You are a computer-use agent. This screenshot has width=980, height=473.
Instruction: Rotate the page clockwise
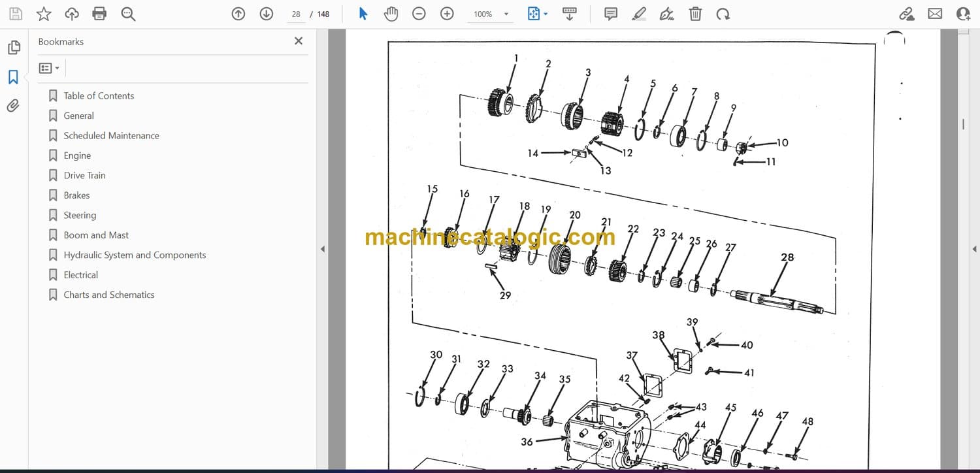click(x=723, y=14)
